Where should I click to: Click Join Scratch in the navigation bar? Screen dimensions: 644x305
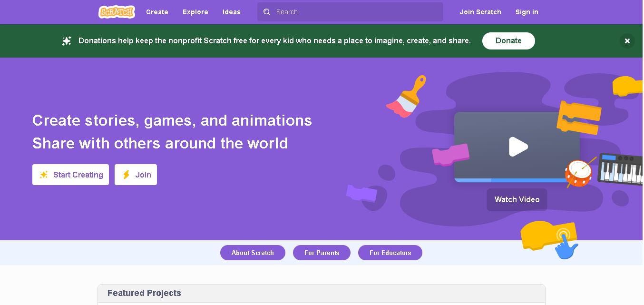480,12
